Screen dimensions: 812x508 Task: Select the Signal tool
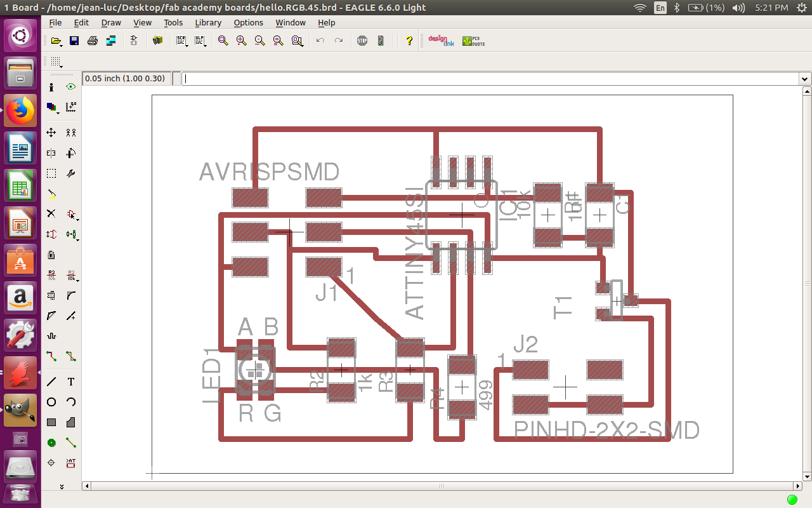71,443
